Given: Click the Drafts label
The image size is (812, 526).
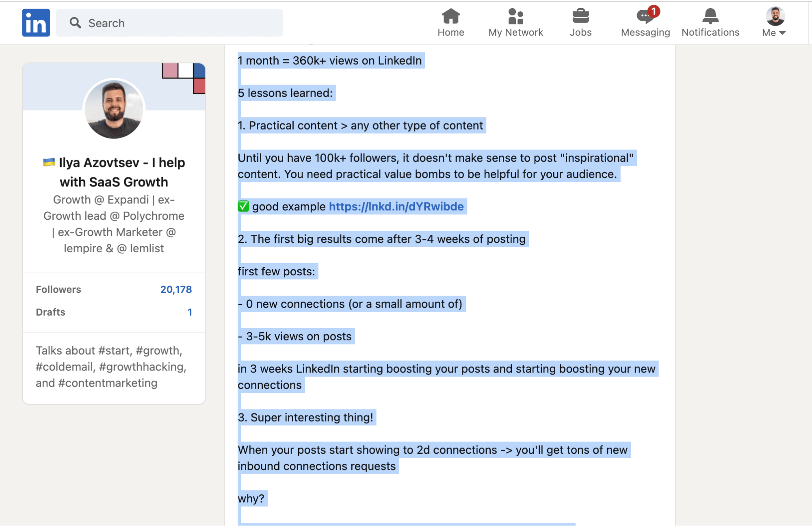Looking at the screenshot, I should point(50,312).
